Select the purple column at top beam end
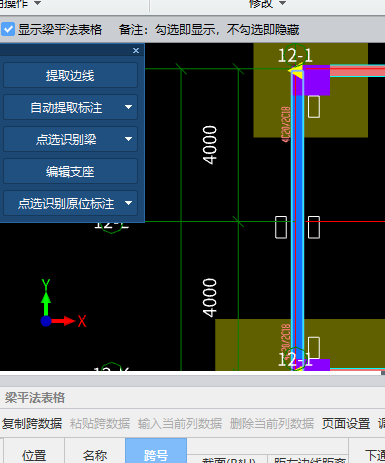Viewport: 385px width, 463px height. (x=312, y=80)
